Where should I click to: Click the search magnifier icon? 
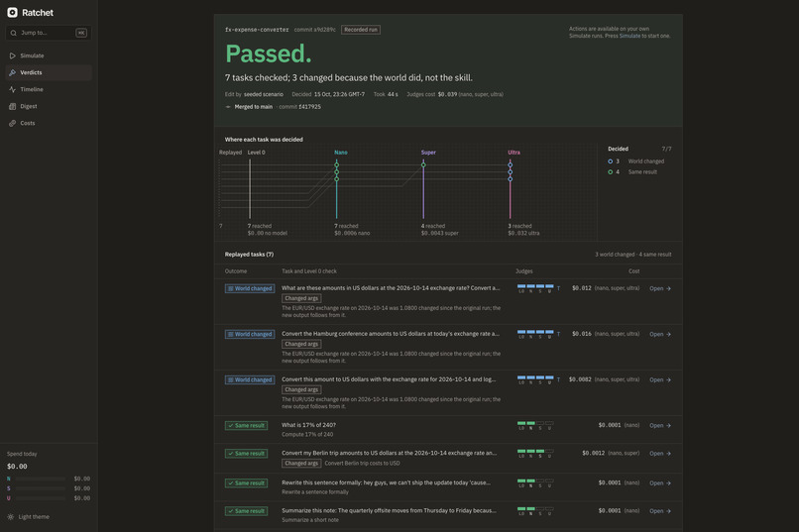coord(13,33)
